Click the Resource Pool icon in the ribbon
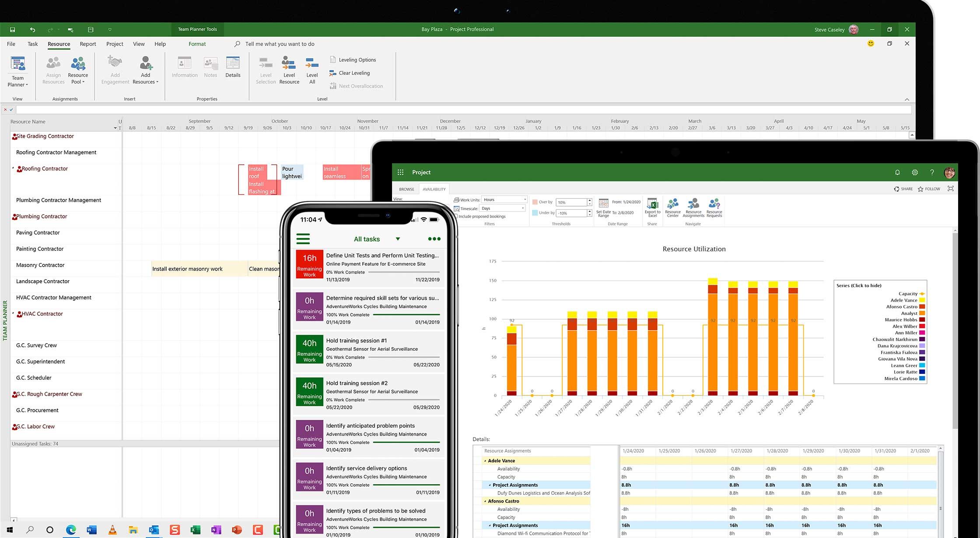The image size is (980, 538). pyautogui.click(x=78, y=64)
